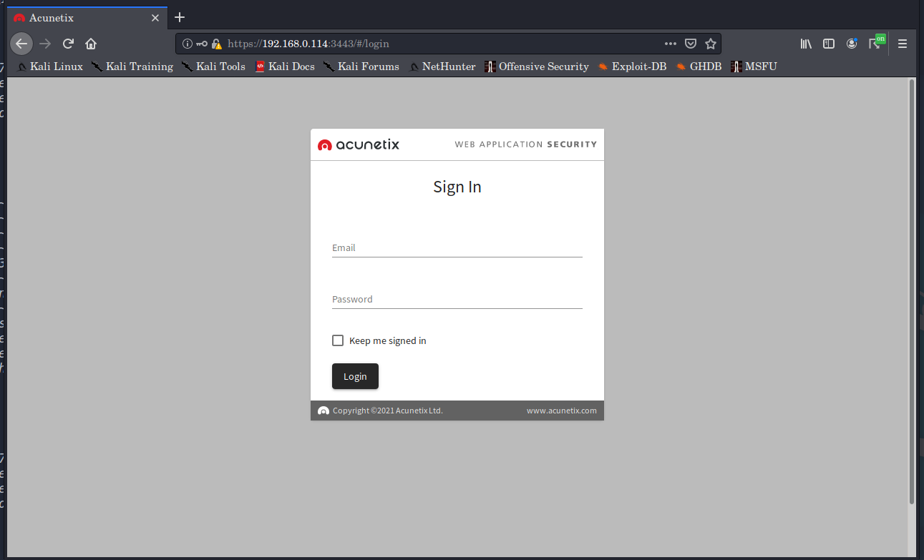Open the page actions three-dots menu
This screenshot has height=560, width=924.
(671, 44)
